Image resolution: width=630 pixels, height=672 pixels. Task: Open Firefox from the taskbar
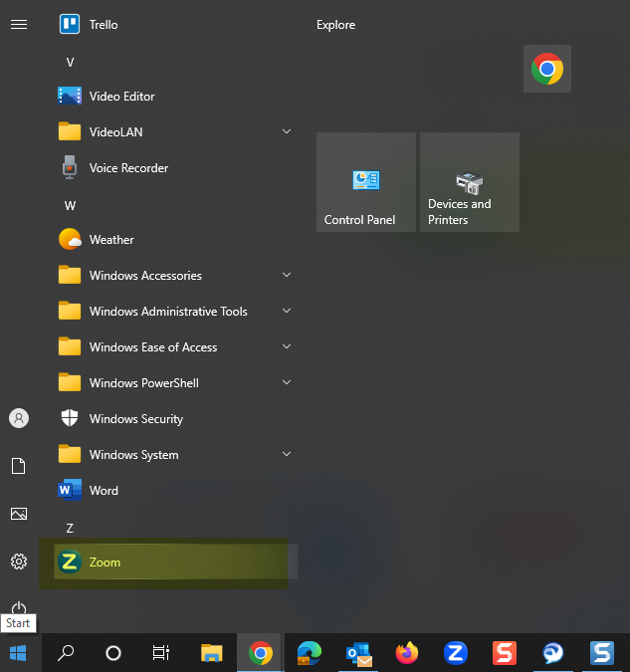[x=407, y=653]
